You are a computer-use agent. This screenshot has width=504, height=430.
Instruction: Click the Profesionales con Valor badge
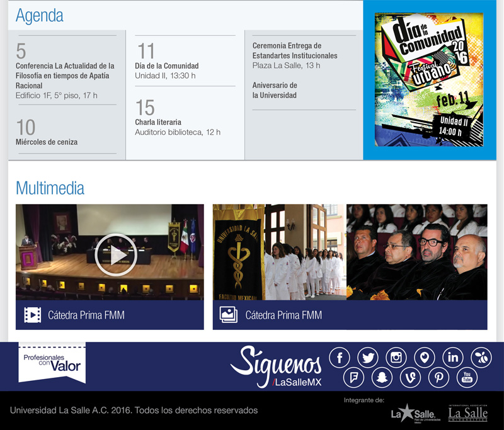[52, 362]
